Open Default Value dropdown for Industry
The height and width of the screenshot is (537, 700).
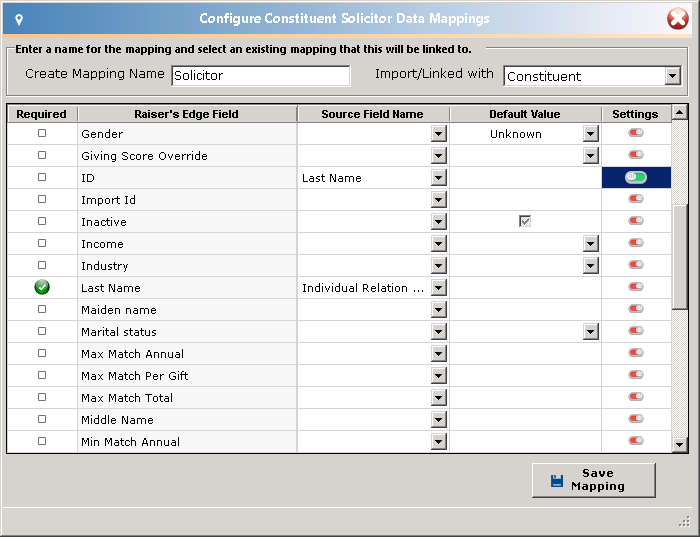coord(591,266)
